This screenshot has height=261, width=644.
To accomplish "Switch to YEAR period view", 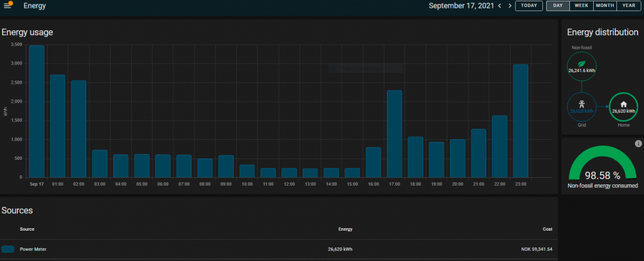I will [x=628, y=6].
